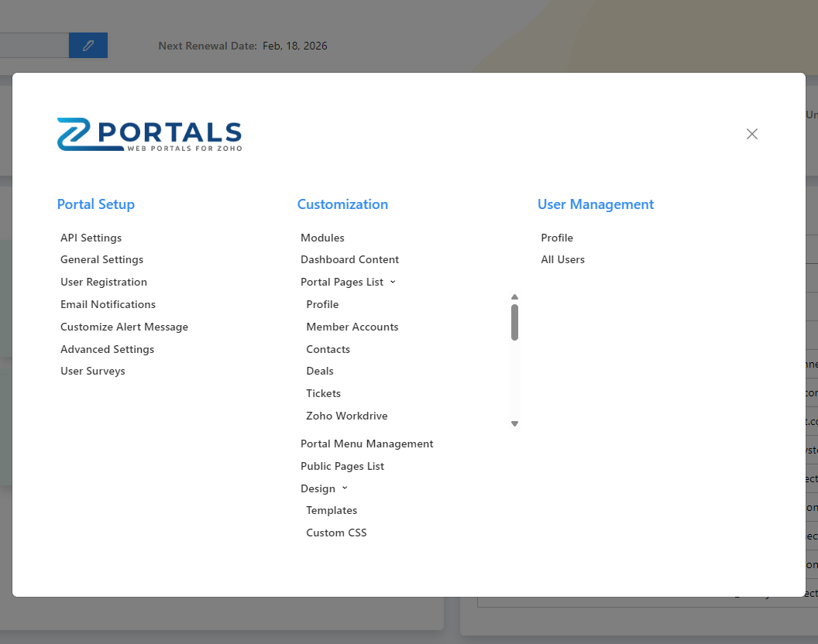View User Surveys
Screen dimensions: 818x644
(x=92, y=371)
